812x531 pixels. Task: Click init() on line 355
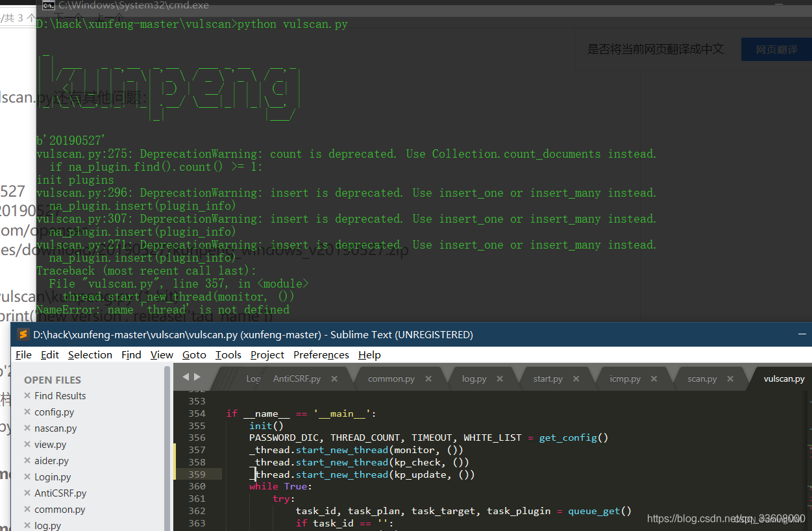point(267,426)
